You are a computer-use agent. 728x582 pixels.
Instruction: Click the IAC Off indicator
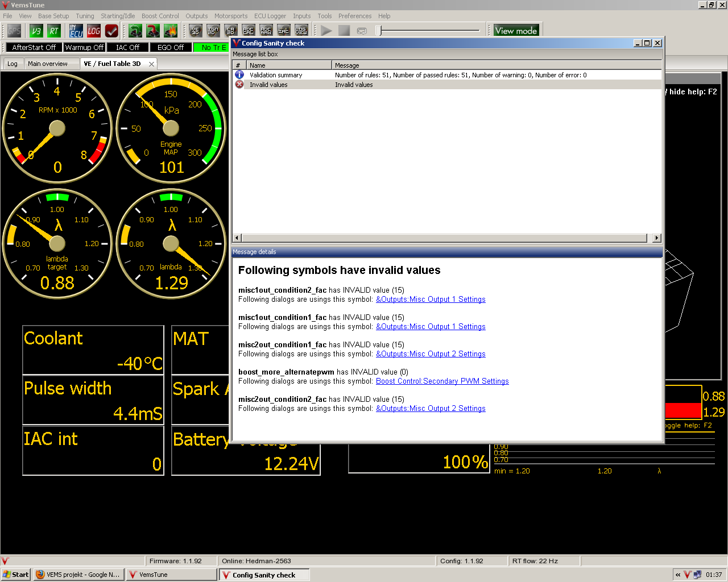pos(127,48)
